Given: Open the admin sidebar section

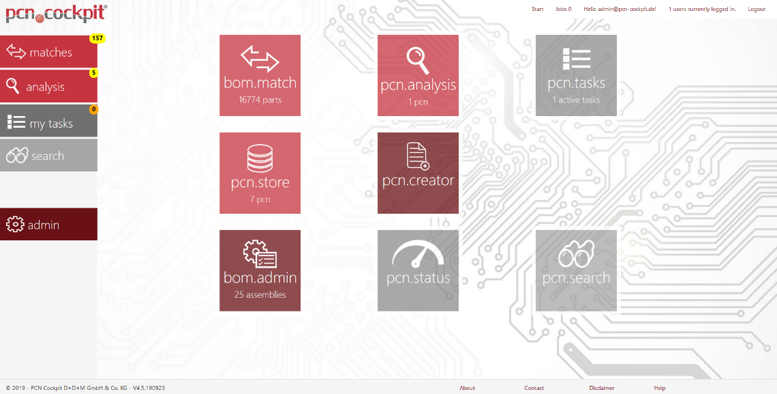Looking at the screenshot, I should tap(49, 224).
